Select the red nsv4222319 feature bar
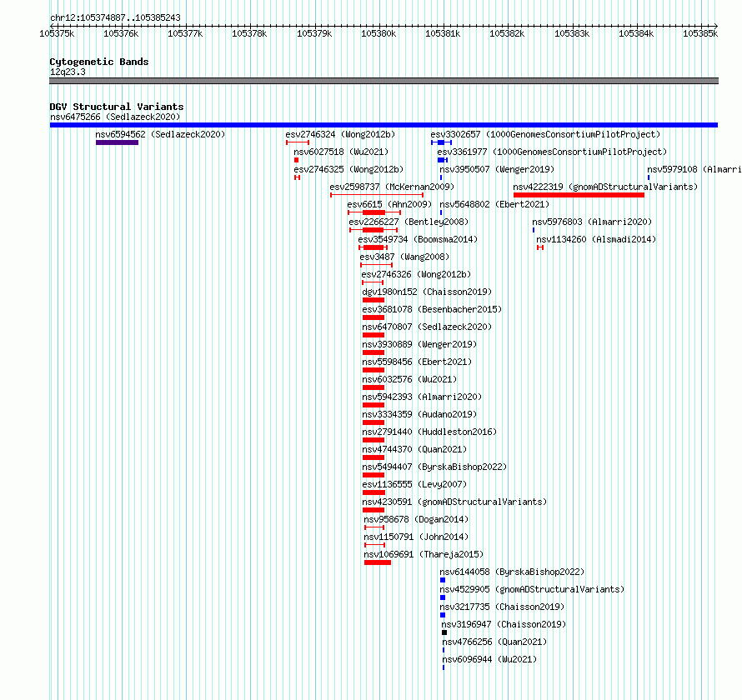Image resolution: width=742 pixels, height=700 pixels. click(579, 195)
